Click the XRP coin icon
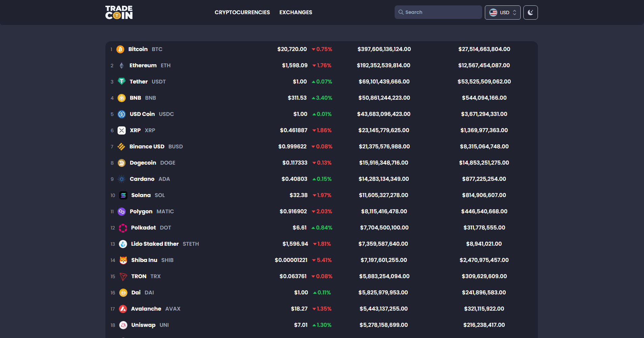 coord(122,130)
